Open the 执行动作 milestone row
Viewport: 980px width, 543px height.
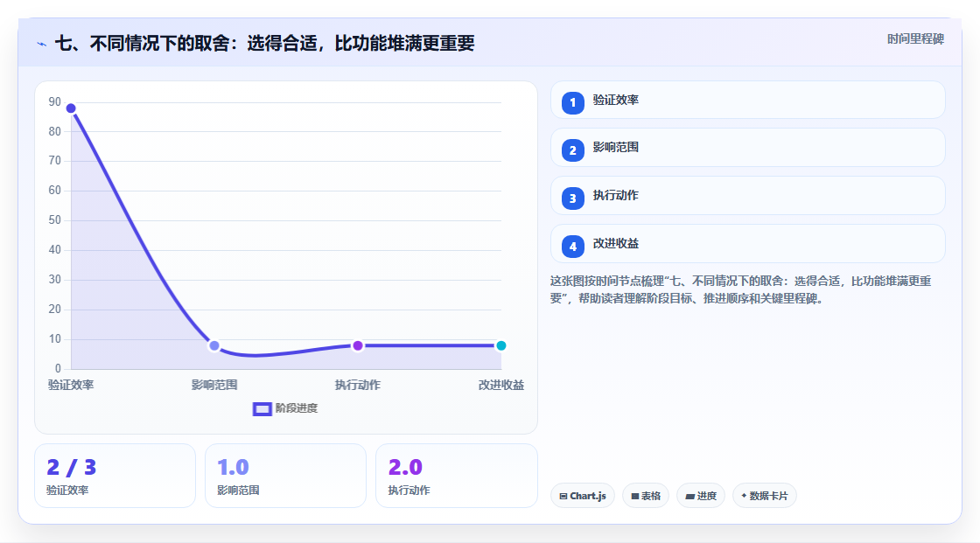[x=747, y=196]
